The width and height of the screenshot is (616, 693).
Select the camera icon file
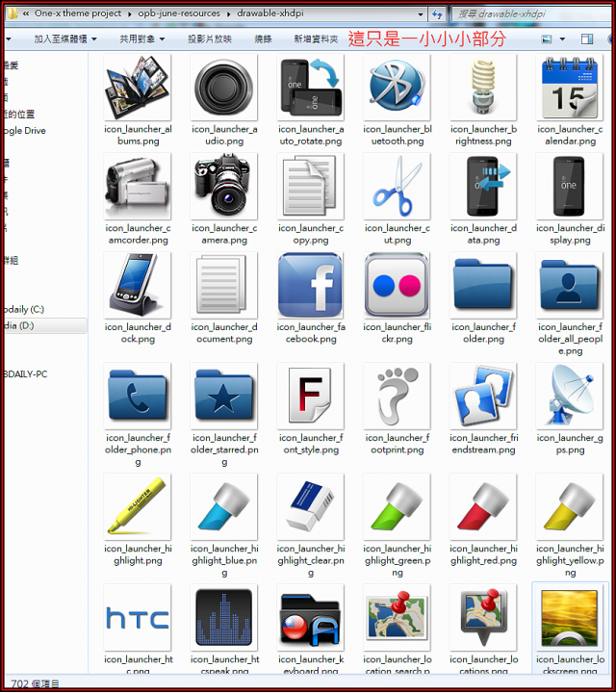click(x=224, y=187)
